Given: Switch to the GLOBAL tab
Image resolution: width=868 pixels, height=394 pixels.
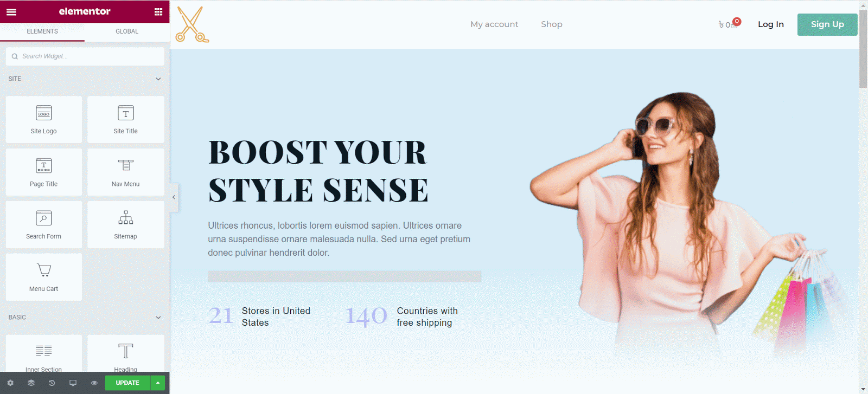Looking at the screenshot, I should (127, 31).
